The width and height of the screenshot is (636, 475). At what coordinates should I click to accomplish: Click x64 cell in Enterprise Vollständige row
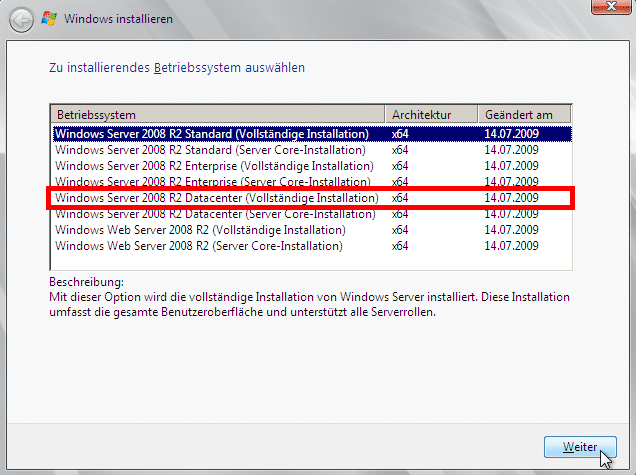point(400,166)
